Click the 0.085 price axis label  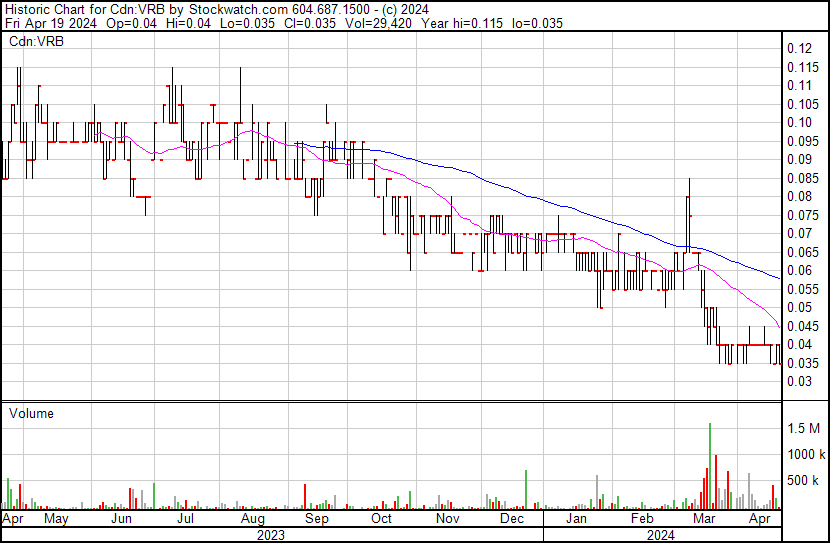pos(803,178)
